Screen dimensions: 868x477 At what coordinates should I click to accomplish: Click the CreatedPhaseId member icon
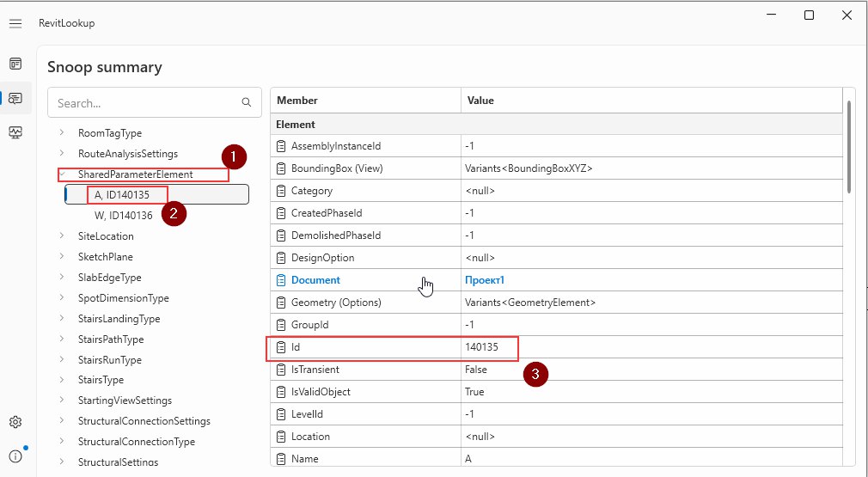pos(281,213)
